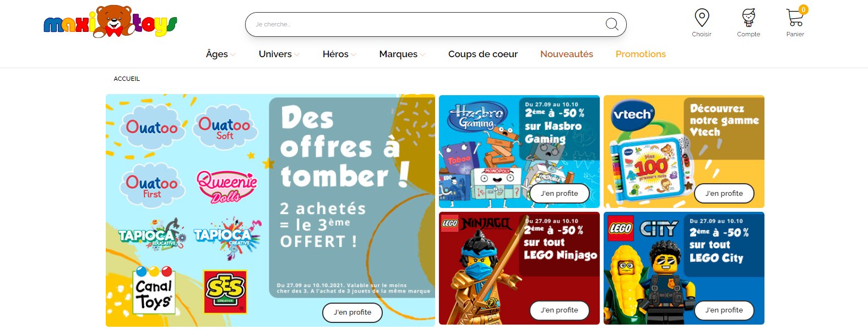This screenshot has height=329, width=868.
Task: Open the Promotions menu item
Action: (641, 54)
